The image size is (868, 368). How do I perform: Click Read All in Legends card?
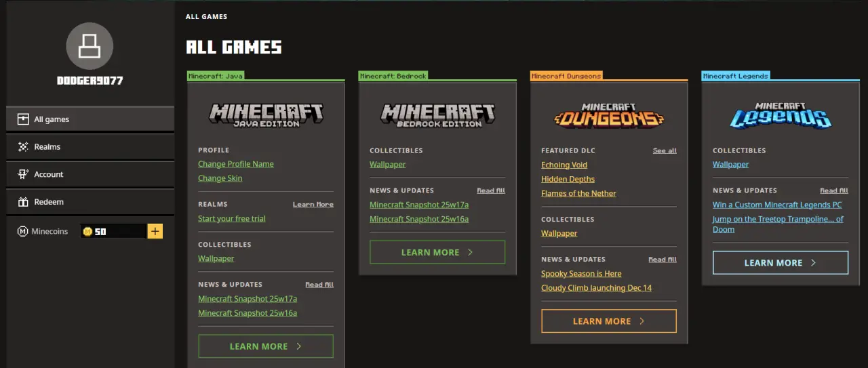(x=834, y=190)
